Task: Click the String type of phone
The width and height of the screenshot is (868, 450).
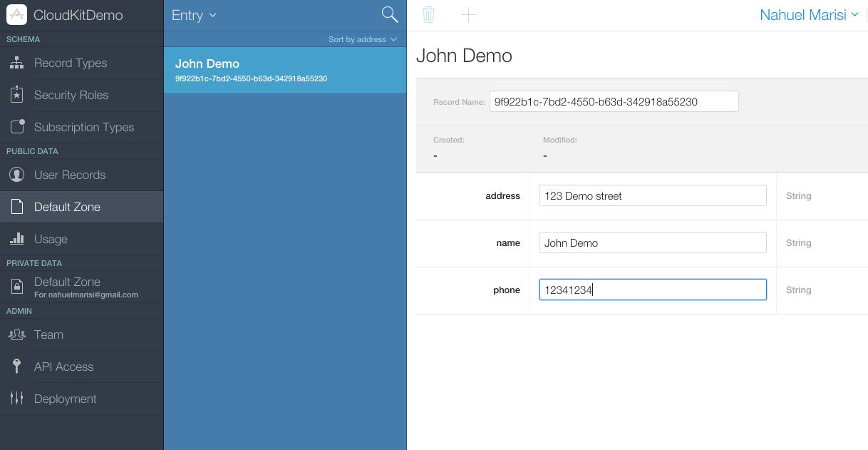Action: 799,290
